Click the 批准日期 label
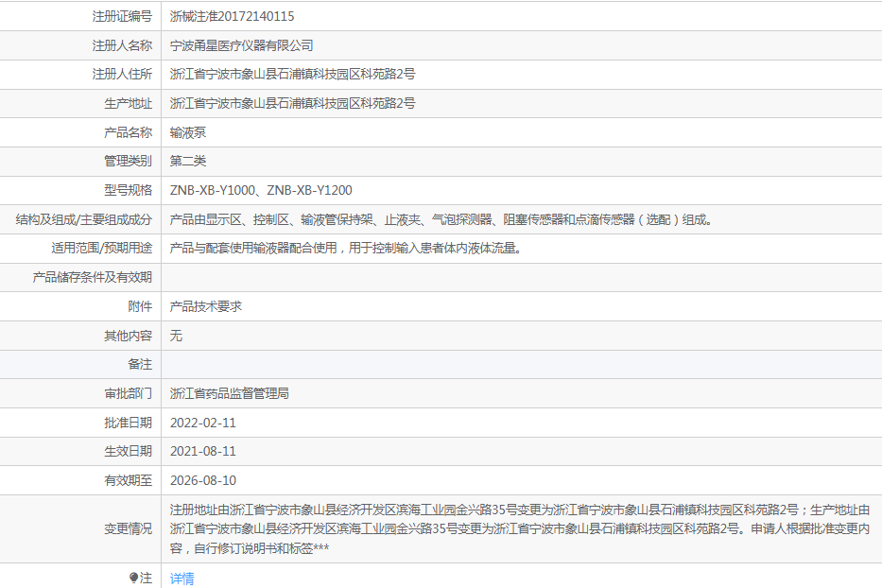 click(129, 424)
